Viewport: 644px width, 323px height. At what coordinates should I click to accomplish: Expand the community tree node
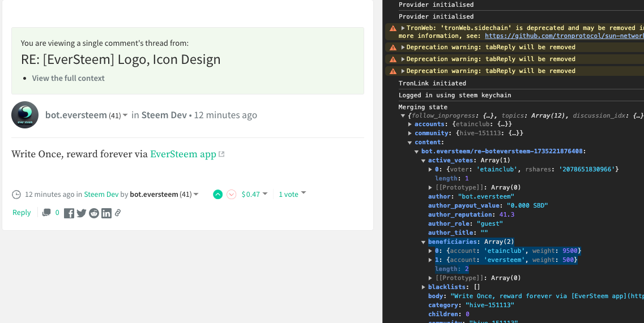coord(410,133)
